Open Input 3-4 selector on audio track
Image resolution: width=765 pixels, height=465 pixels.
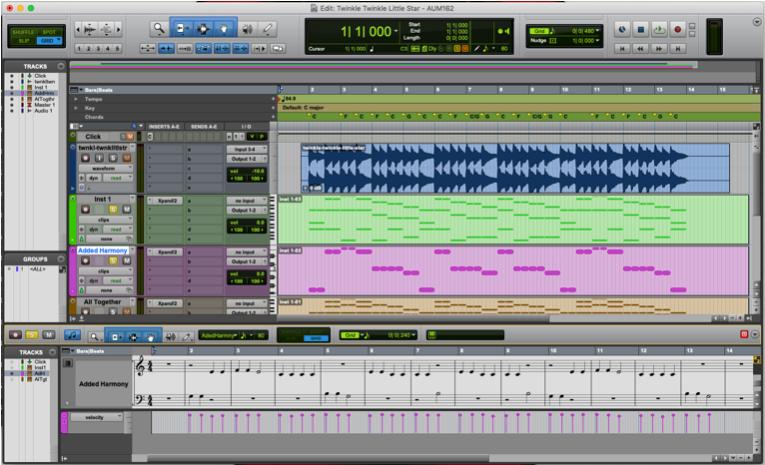tap(247, 149)
